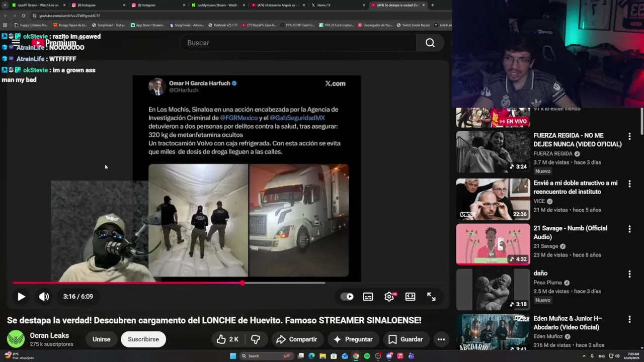Open Task View from the taskbar
Viewport: 644px width, 362px height.
pos(300,356)
